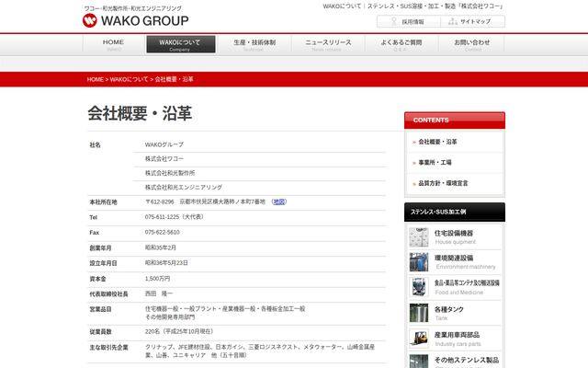
Task: Open the ニュースリリース menu tab
Action: coord(328,45)
